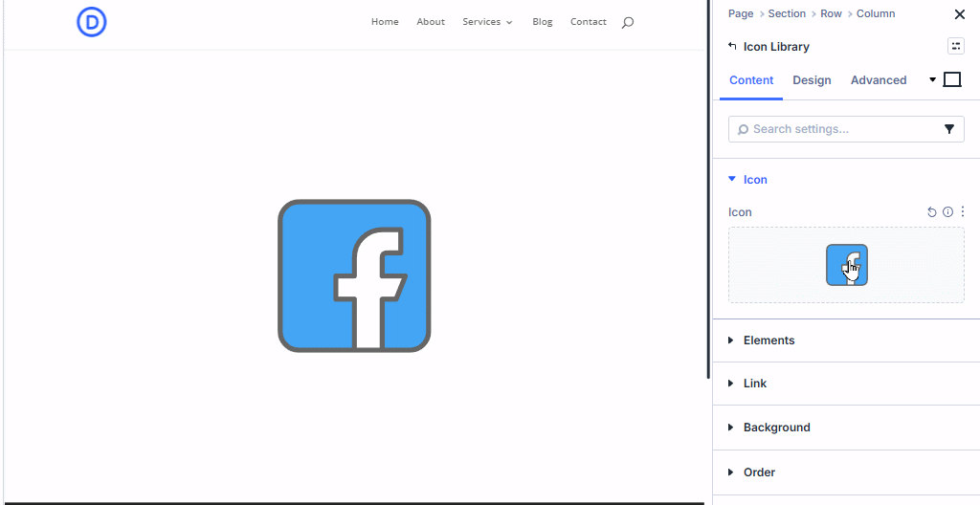Click the desktop responsive view icon
The image size is (980, 505).
click(952, 79)
